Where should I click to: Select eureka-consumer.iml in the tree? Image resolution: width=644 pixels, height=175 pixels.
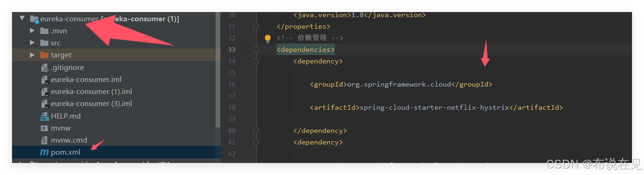[x=86, y=80]
